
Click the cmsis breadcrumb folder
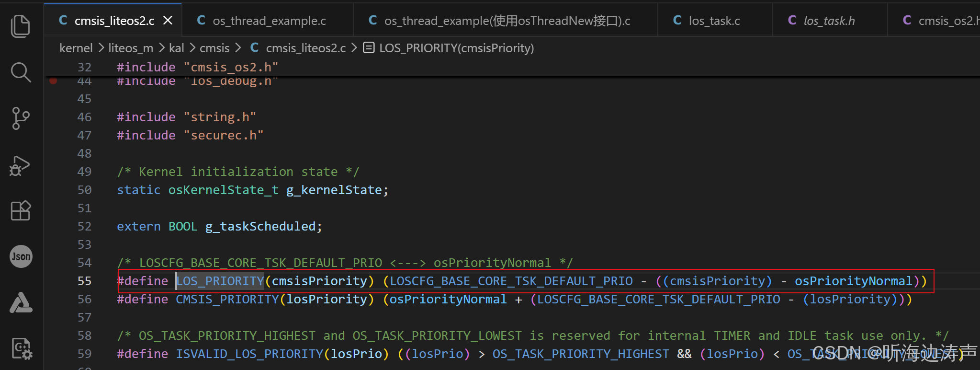click(x=214, y=48)
